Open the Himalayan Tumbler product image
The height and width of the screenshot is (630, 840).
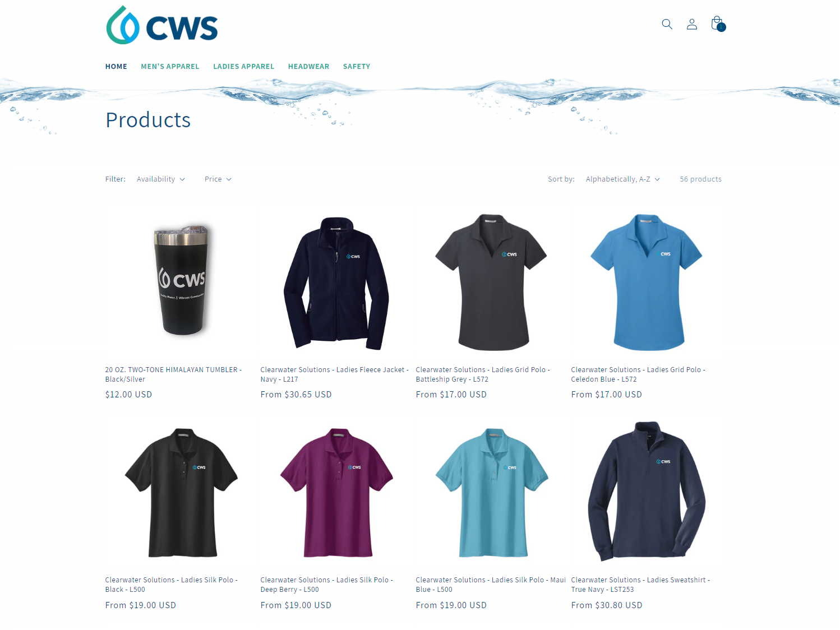tap(182, 280)
